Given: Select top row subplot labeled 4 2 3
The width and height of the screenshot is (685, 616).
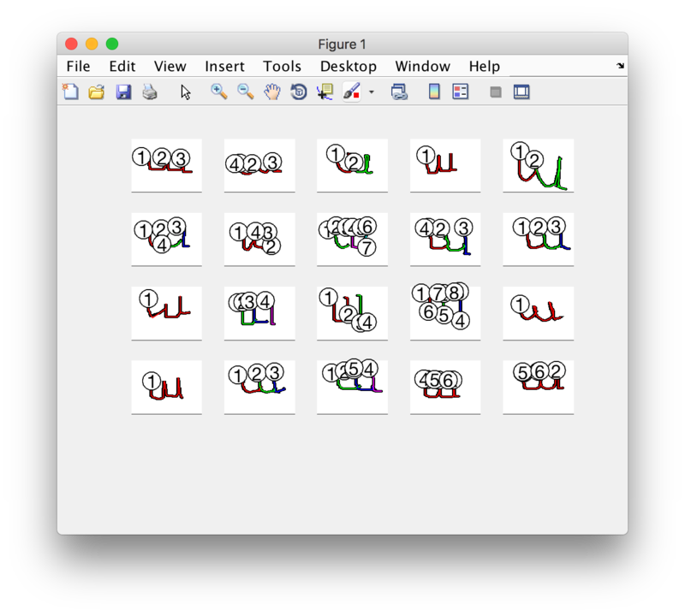Looking at the screenshot, I should pos(259,165).
